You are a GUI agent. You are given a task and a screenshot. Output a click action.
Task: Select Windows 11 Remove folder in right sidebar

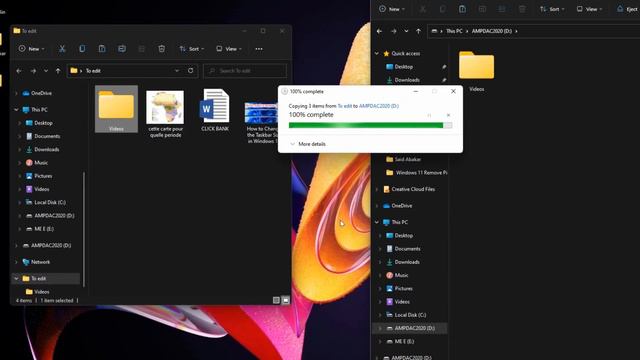pos(421,173)
